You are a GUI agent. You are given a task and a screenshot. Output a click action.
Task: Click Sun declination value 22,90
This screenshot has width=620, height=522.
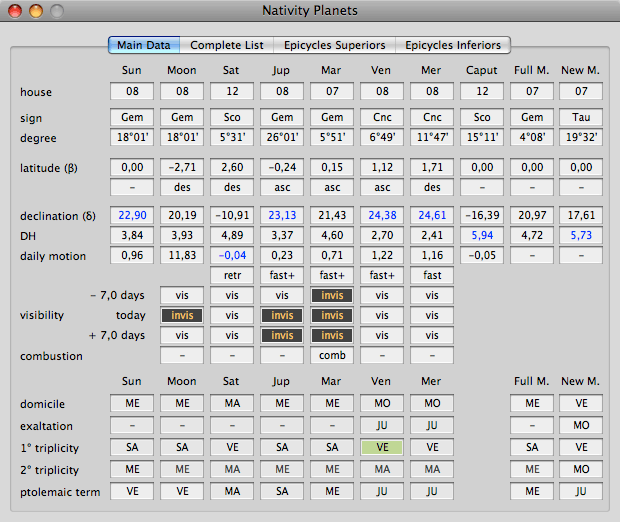coord(132,216)
